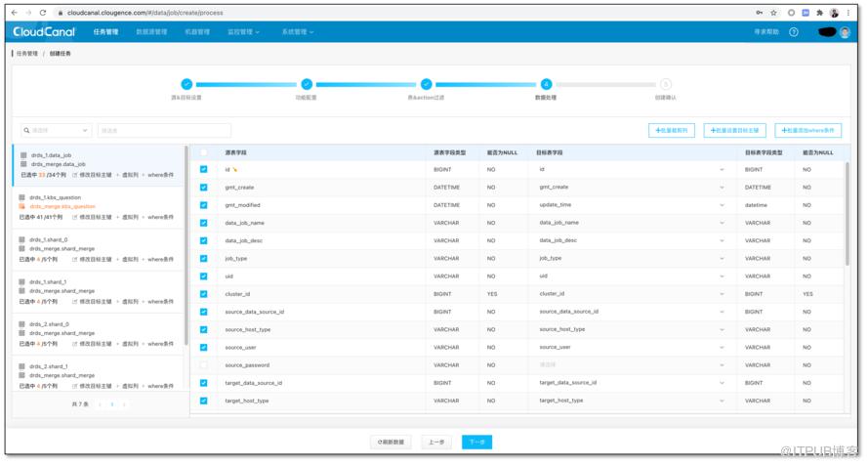Click the scrollbar of the left table list

(186, 244)
